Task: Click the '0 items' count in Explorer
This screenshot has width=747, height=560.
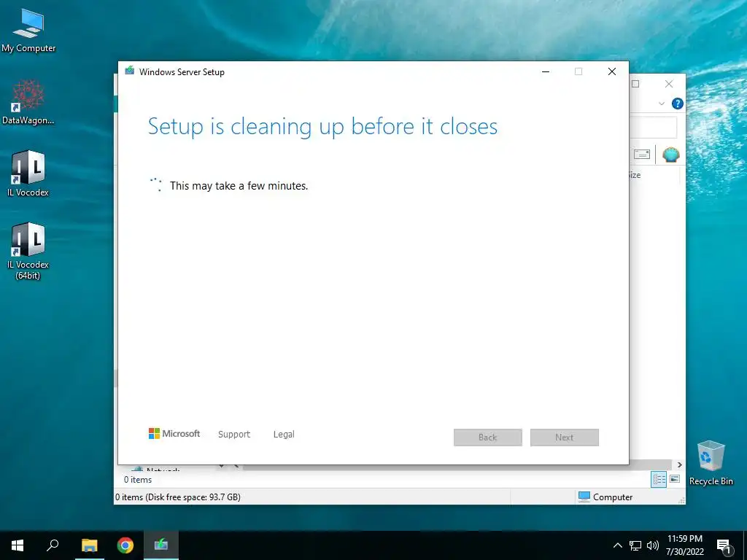Action: (x=138, y=480)
